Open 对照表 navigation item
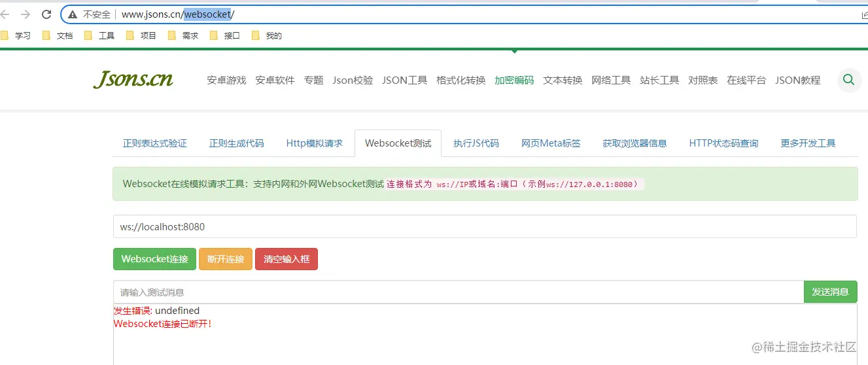Image resolution: width=868 pixels, height=365 pixels. pos(703,80)
